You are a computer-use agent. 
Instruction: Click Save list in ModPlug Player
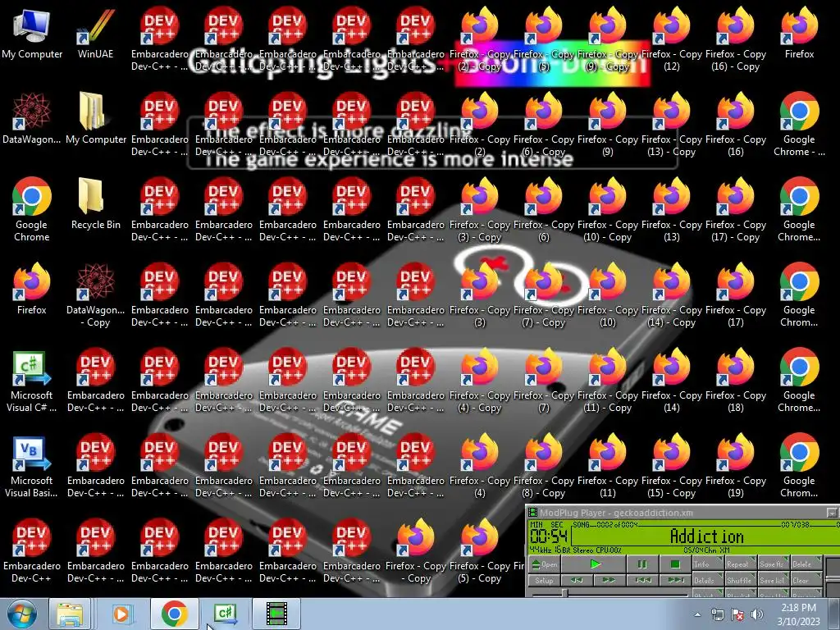click(773, 580)
